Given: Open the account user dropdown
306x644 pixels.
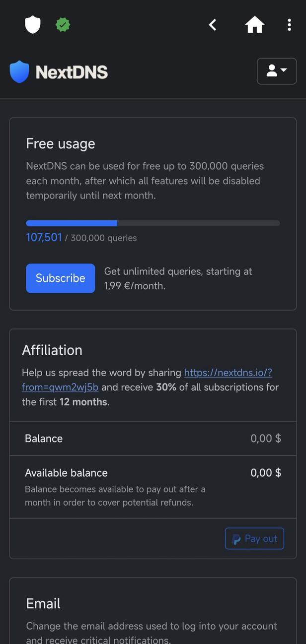Looking at the screenshot, I should 276,71.
